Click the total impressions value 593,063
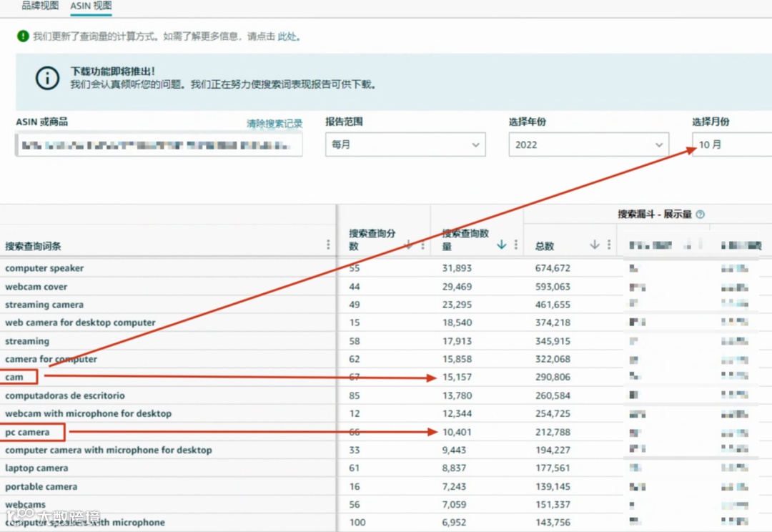Image resolution: width=772 pixels, height=532 pixels. click(553, 286)
